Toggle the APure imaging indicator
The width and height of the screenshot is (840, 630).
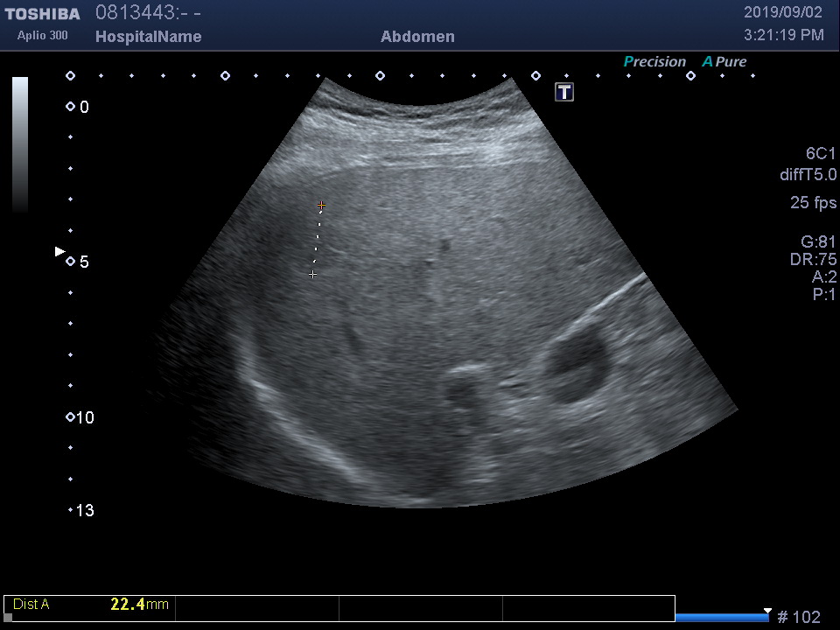pyautogui.click(x=724, y=62)
